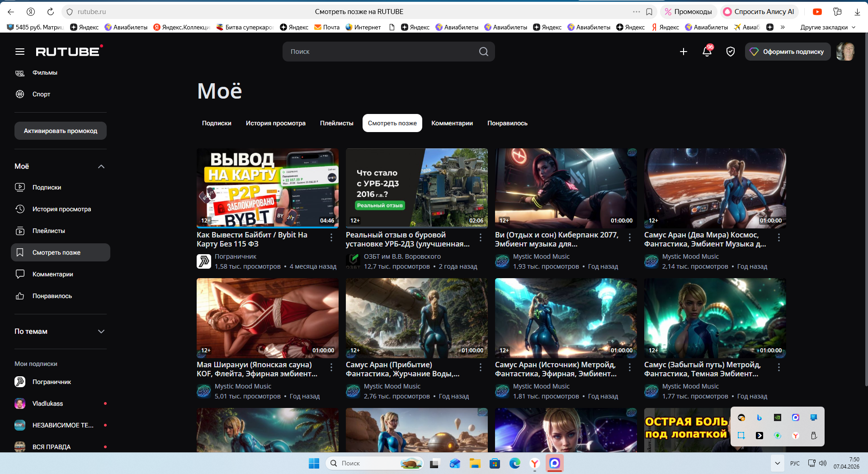Expand the По темам section
This screenshot has width=868, height=474.
[101, 332]
